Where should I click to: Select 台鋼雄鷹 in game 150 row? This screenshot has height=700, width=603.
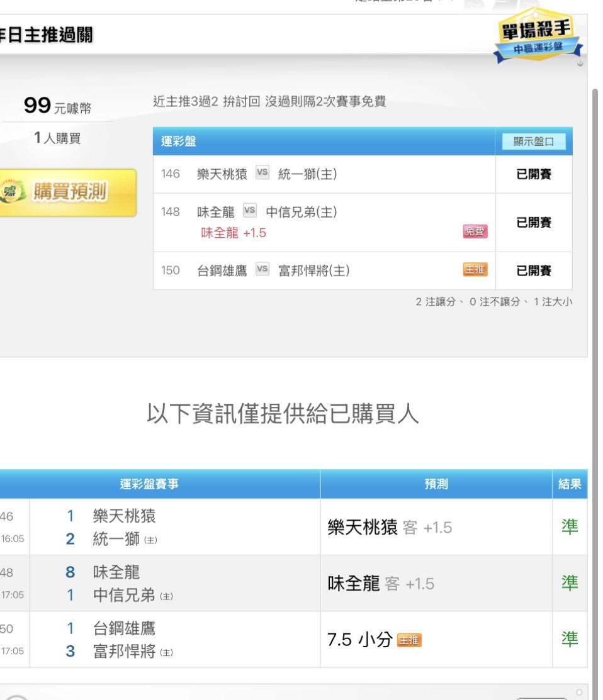pyautogui.click(x=222, y=270)
